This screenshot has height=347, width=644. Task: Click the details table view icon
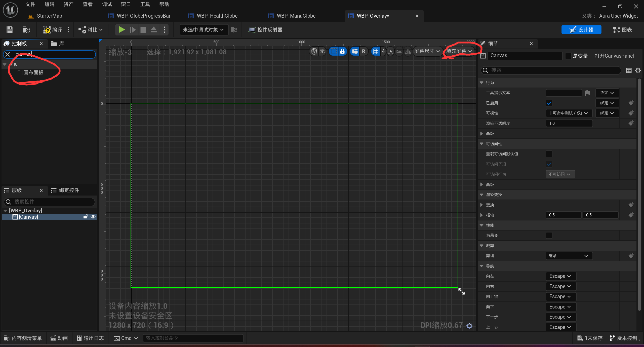pyautogui.click(x=629, y=70)
